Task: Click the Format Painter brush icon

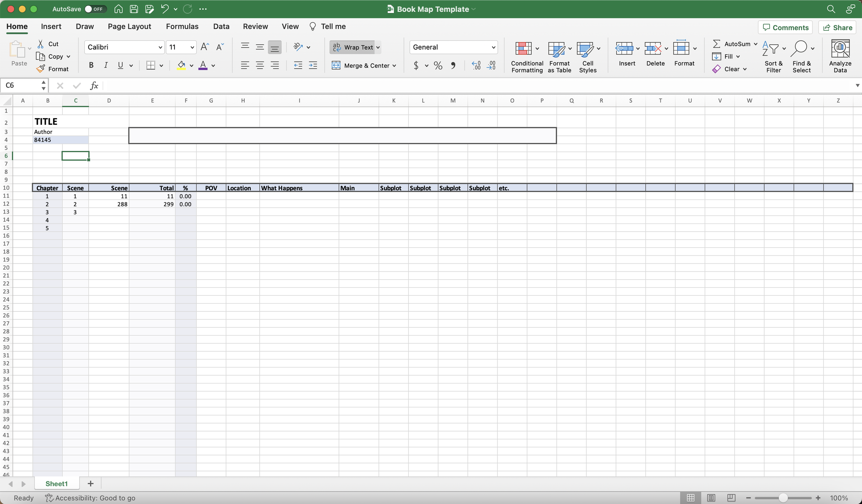Action: click(41, 69)
